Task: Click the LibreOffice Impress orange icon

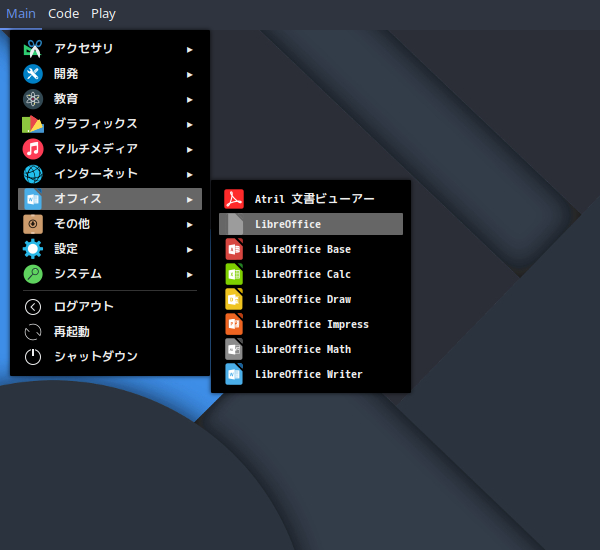Action: pos(234,324)
